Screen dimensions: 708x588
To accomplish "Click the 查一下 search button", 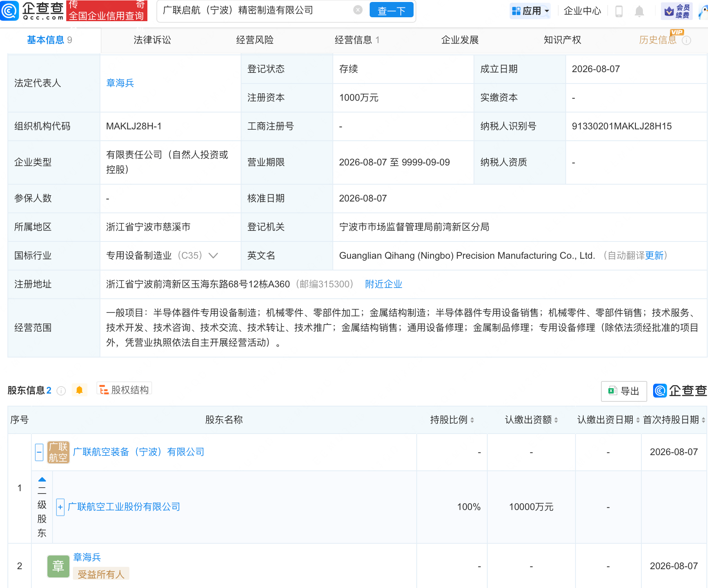I will tap(391, 11).
